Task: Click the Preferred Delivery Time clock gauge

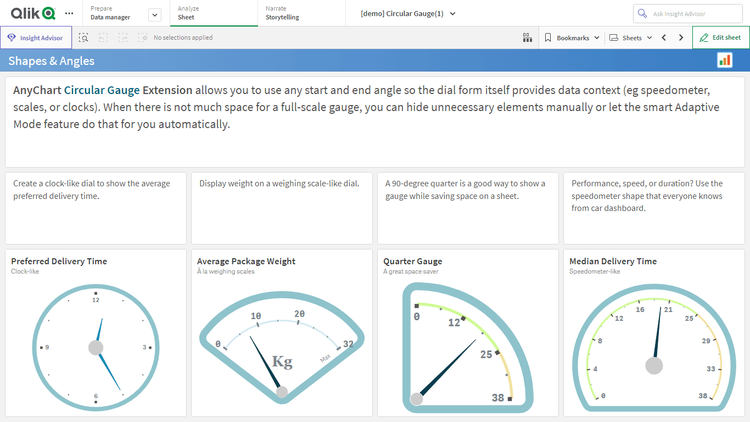Action: 96,346
